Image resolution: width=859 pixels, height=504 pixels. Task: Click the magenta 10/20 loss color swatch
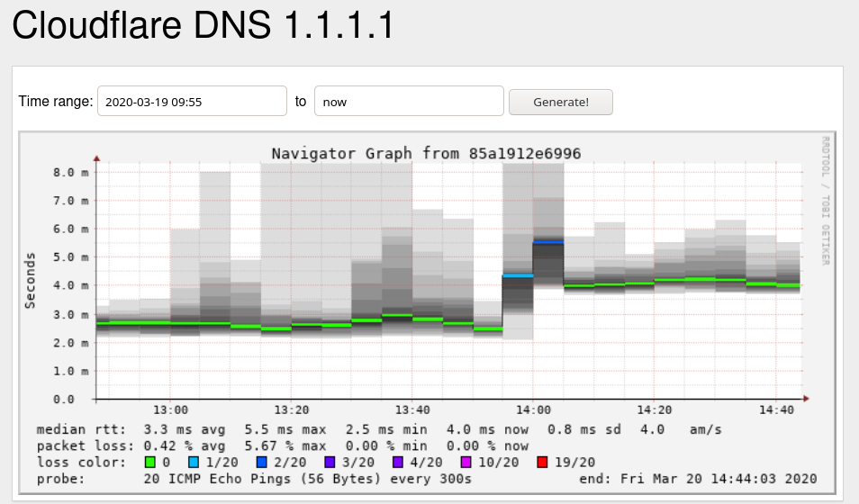click(466, 463)
